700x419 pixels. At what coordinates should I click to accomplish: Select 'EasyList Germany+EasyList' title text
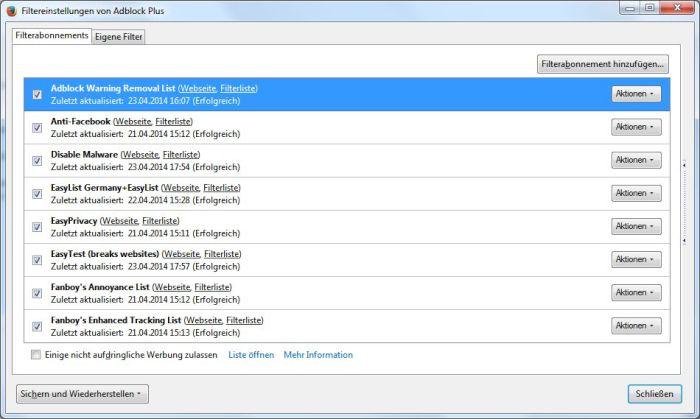point(104,188)
